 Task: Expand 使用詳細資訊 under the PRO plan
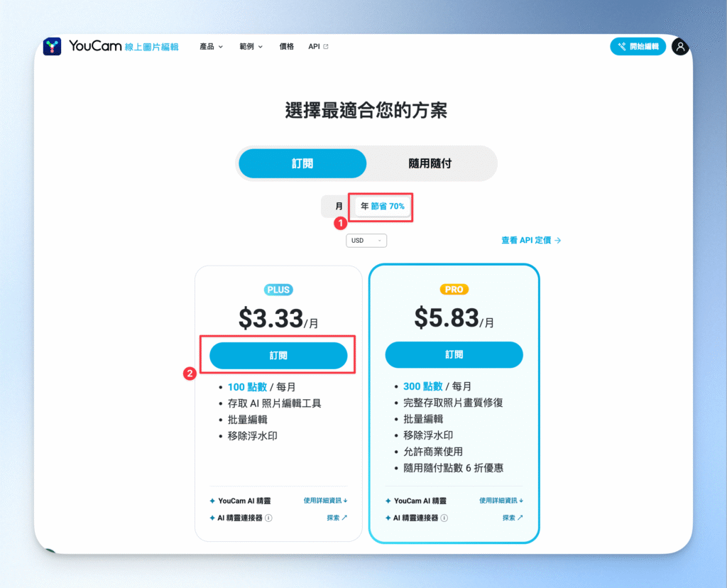(x=501, y=501)
